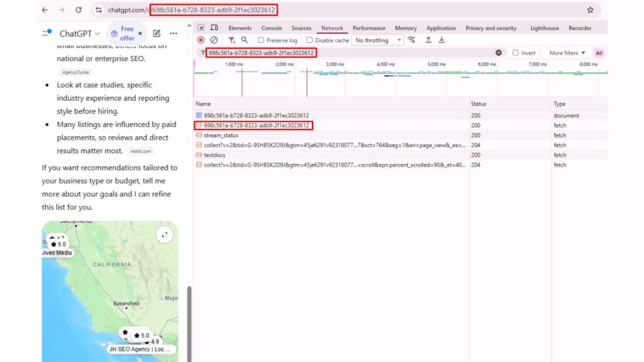The width and height of the screenshot is (644, 362).
Task: Open the Application tab
Action: point(441,28)
